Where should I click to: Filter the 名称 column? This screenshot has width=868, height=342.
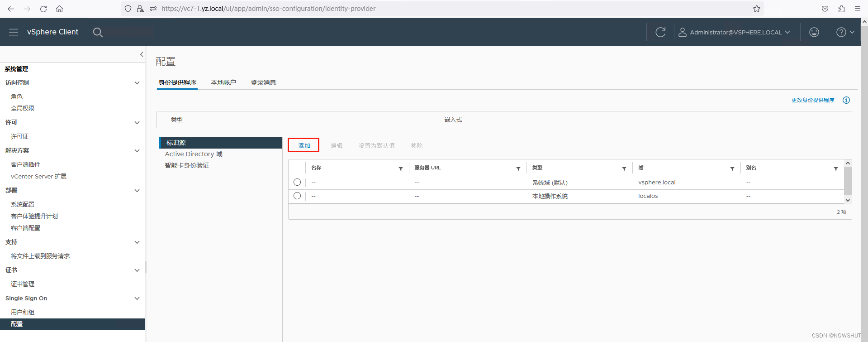click(x=401, y=169)
